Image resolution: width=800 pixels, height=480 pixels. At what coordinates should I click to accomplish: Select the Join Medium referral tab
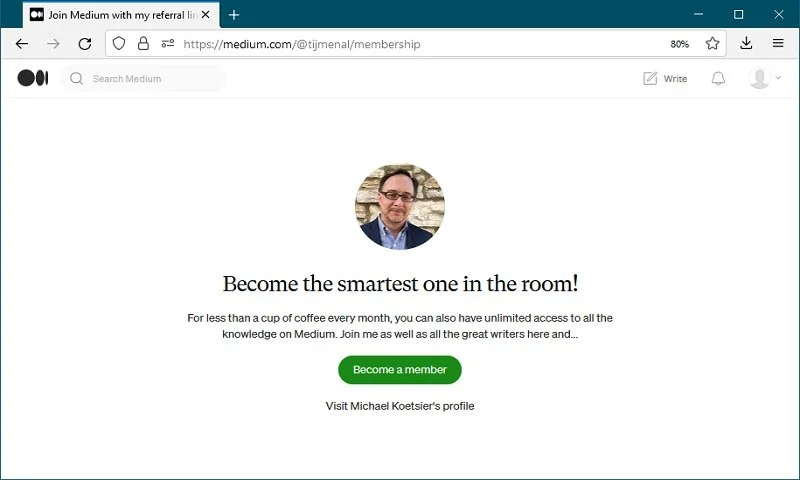(x=113, y=15)
